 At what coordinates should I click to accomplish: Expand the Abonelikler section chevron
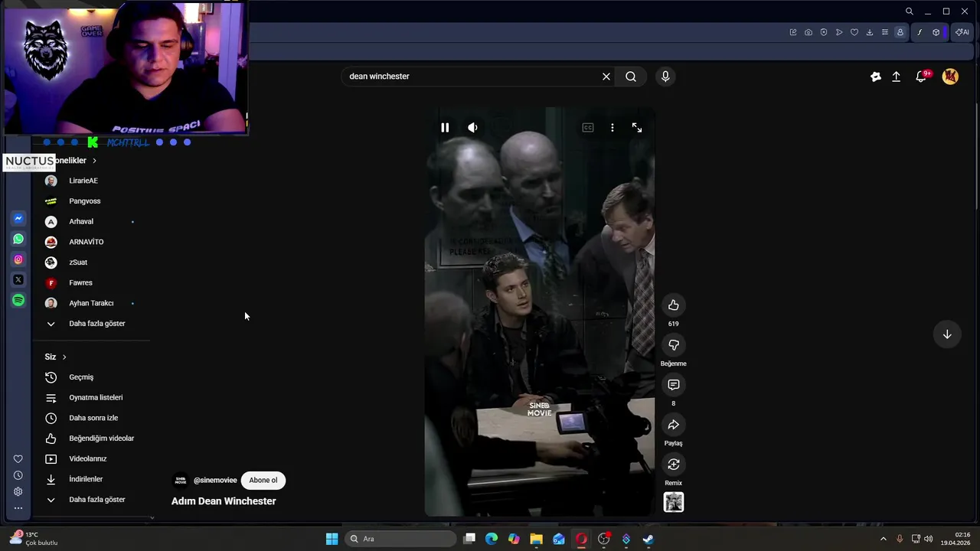(x=94, y=161)
